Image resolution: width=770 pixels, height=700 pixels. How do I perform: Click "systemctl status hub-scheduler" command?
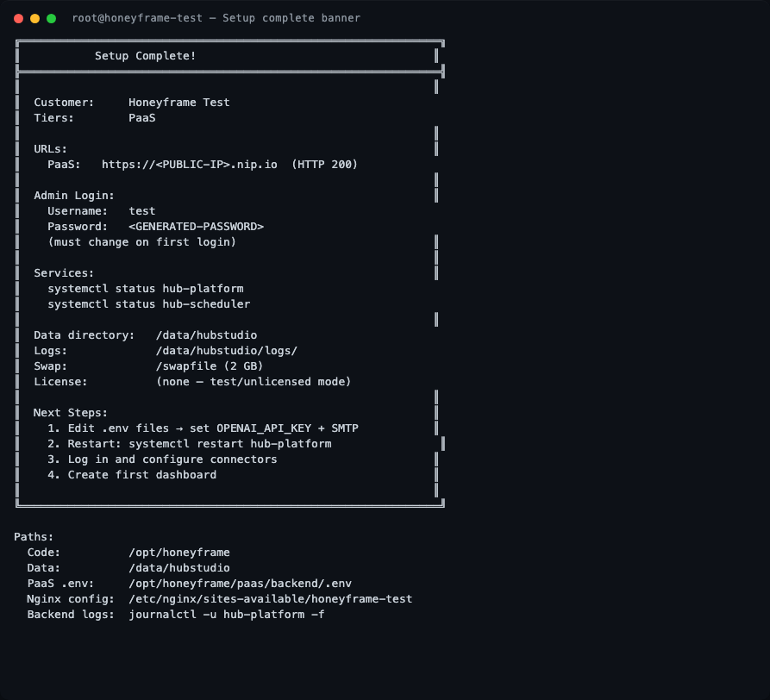(x=148, y=304)
